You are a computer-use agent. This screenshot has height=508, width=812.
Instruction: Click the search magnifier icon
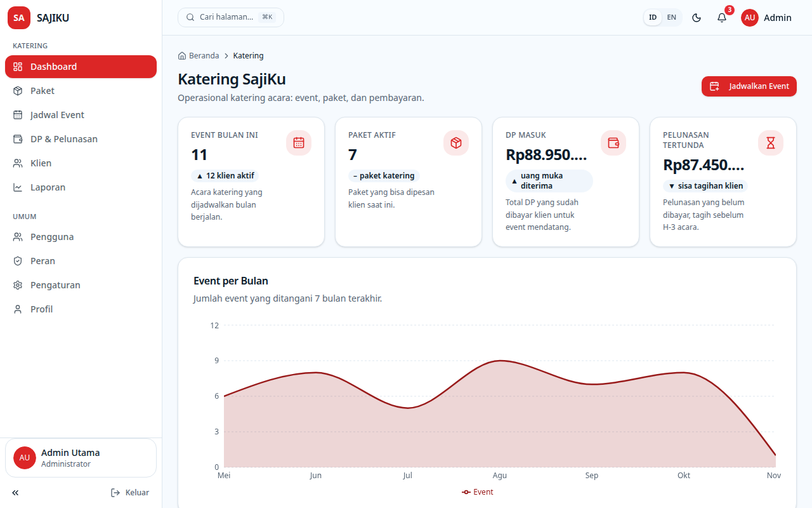point(190,17)
